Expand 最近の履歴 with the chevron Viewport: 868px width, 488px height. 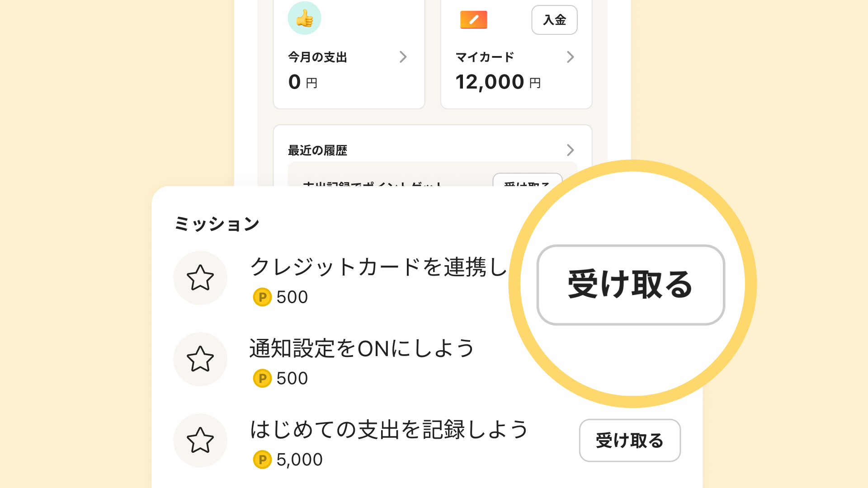(570, 150)
